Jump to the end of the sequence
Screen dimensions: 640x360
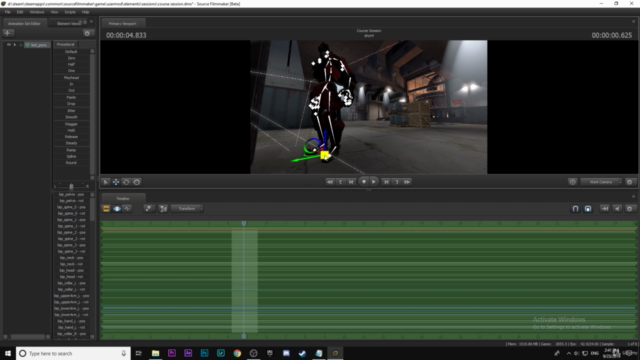click(407, 182)
